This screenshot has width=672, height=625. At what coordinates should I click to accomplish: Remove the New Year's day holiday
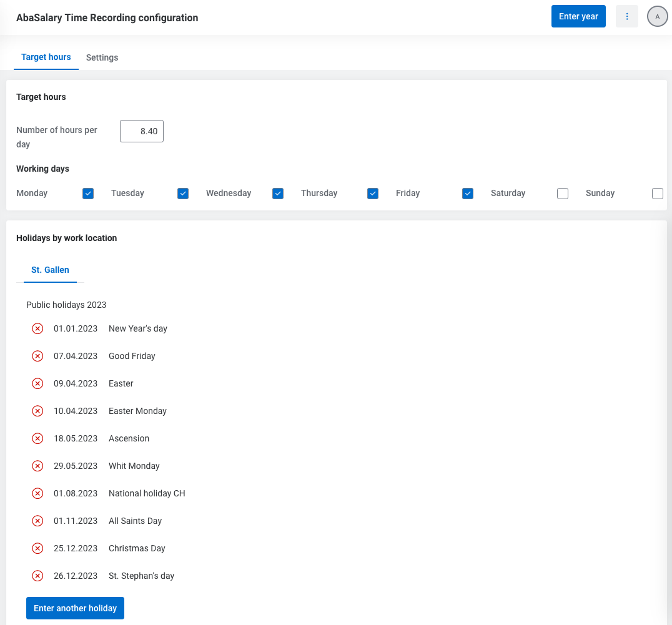37,328
